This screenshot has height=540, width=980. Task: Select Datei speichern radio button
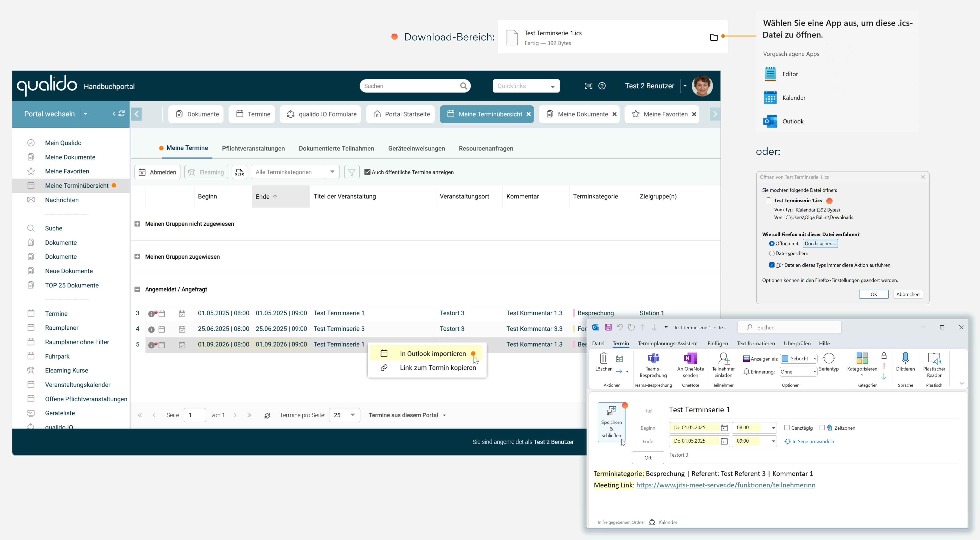pos(772,253)
